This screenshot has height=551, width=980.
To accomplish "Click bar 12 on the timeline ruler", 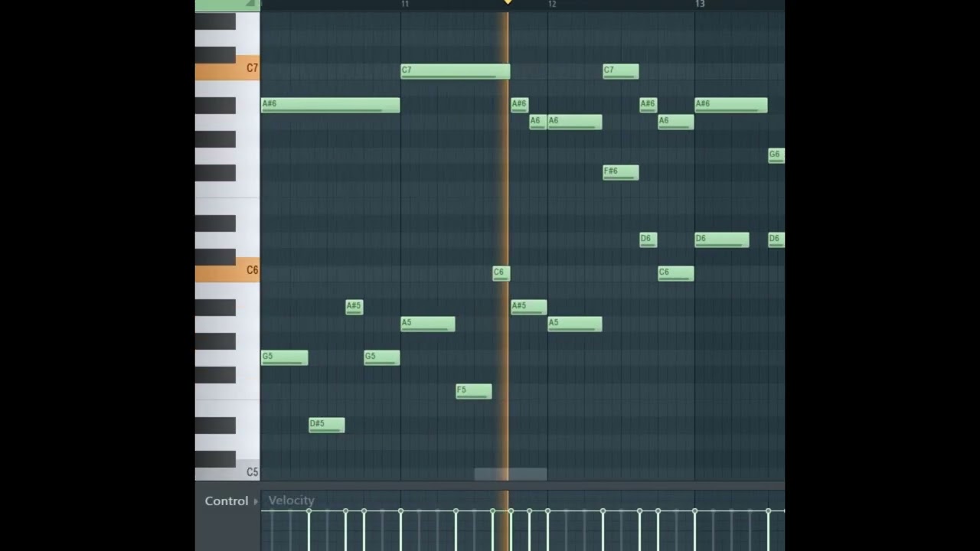I will tap(552, 5).
